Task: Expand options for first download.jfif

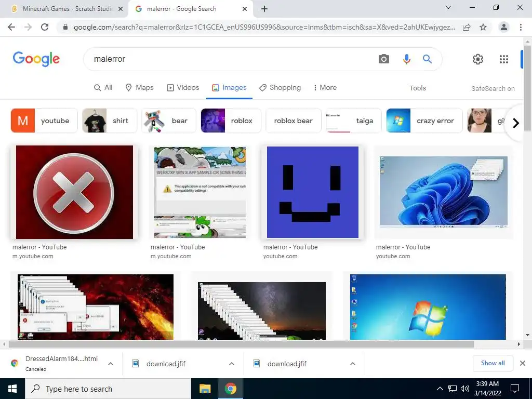Action: pyautogui.click(x=232, y=364)
